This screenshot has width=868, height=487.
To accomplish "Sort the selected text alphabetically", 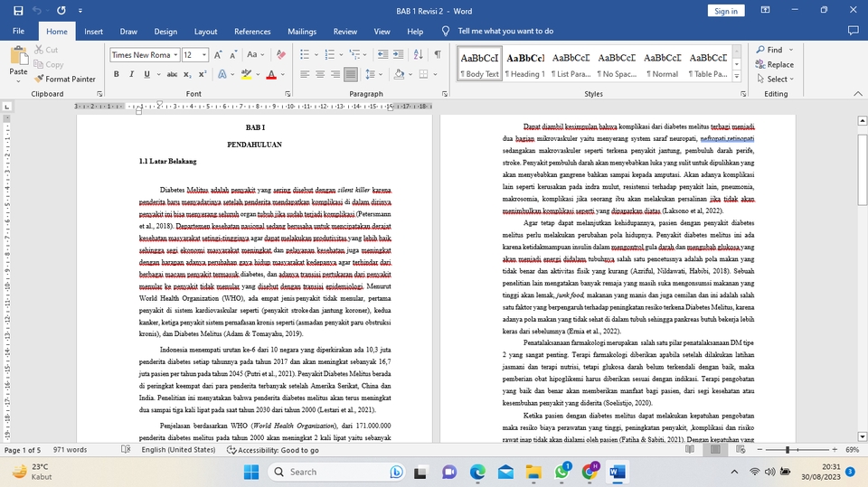I will [419, 54].
